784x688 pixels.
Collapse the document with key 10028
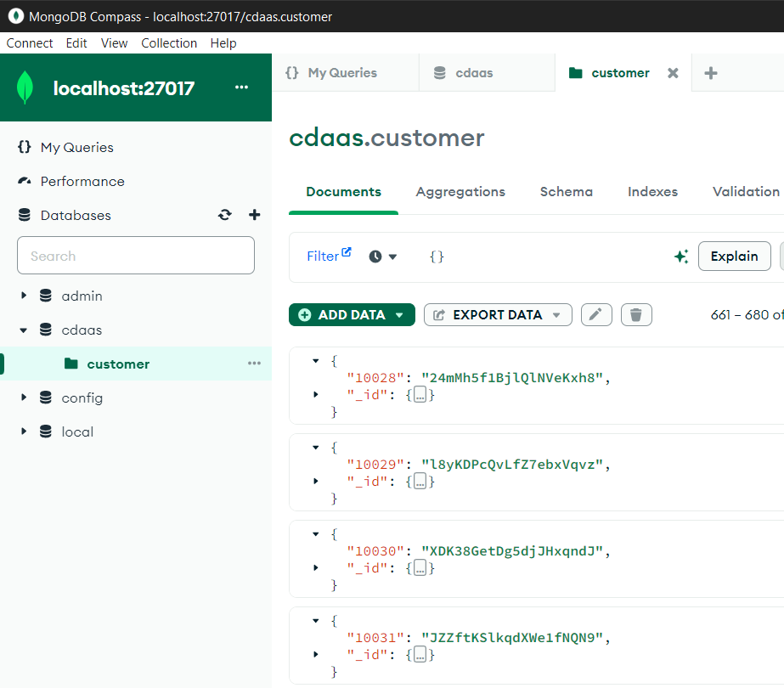click(315, 360)
